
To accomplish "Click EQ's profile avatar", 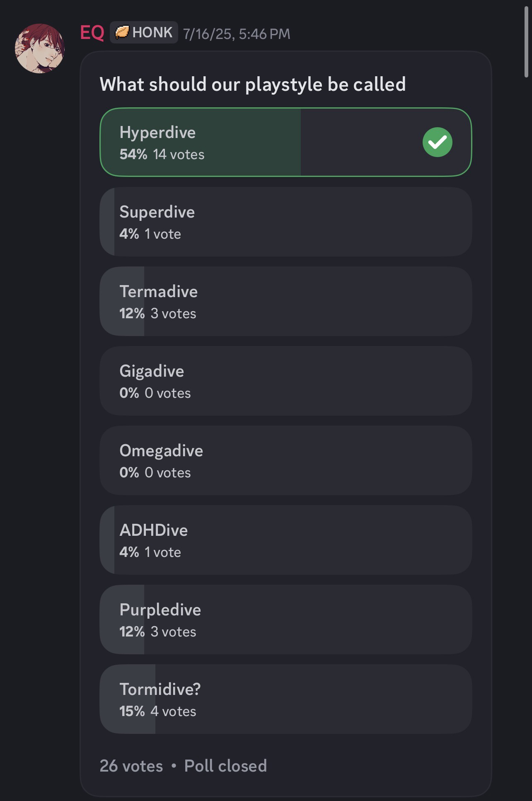I will click(x=40, y=48).
